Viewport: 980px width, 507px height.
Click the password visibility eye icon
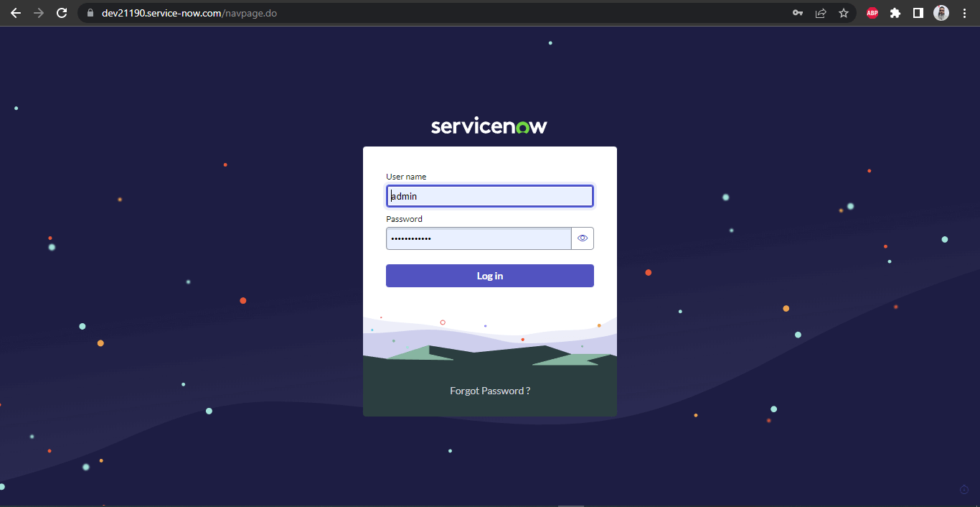click(582, 238)
